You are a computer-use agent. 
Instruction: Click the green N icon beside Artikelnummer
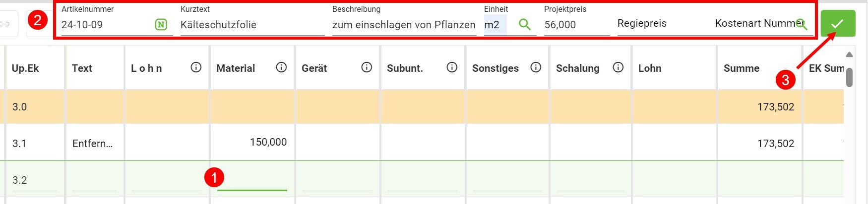coord(161,24)
